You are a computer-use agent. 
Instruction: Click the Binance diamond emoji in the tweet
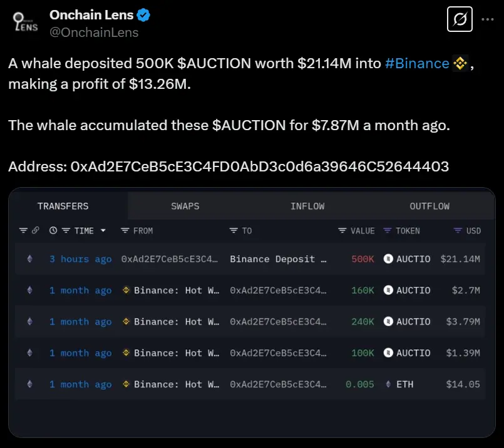(460, 63)
